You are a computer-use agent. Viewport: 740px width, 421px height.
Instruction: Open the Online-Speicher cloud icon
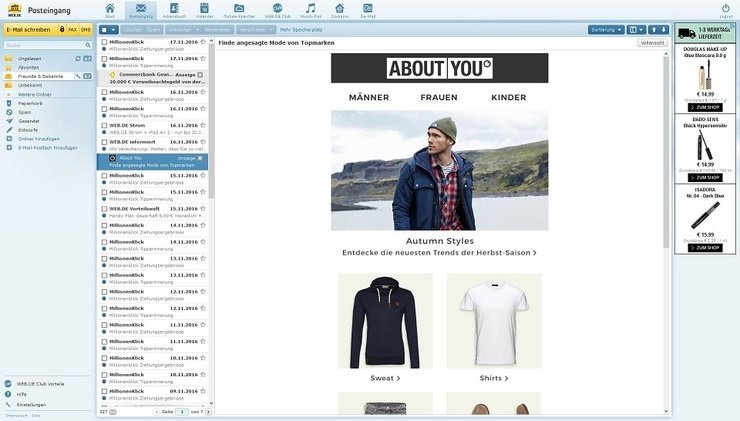click(x=239, y=8)
